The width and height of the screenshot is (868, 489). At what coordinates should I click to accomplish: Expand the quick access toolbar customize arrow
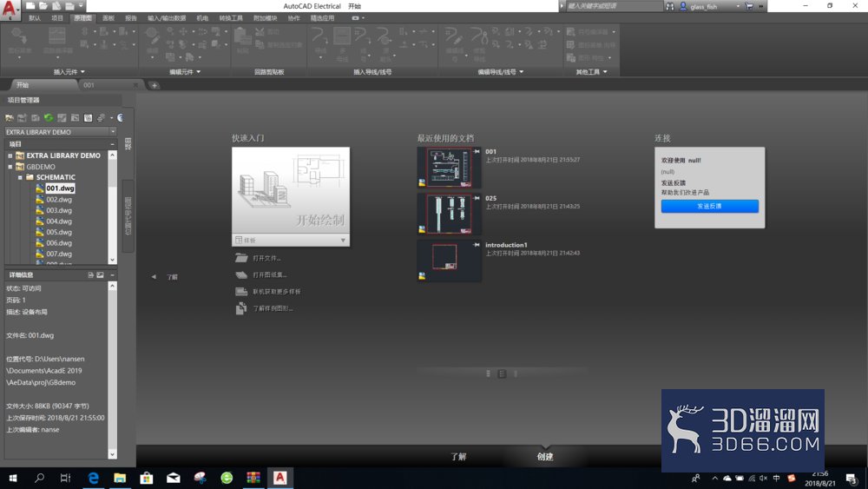pyautogui.click(x=81, y=6)
